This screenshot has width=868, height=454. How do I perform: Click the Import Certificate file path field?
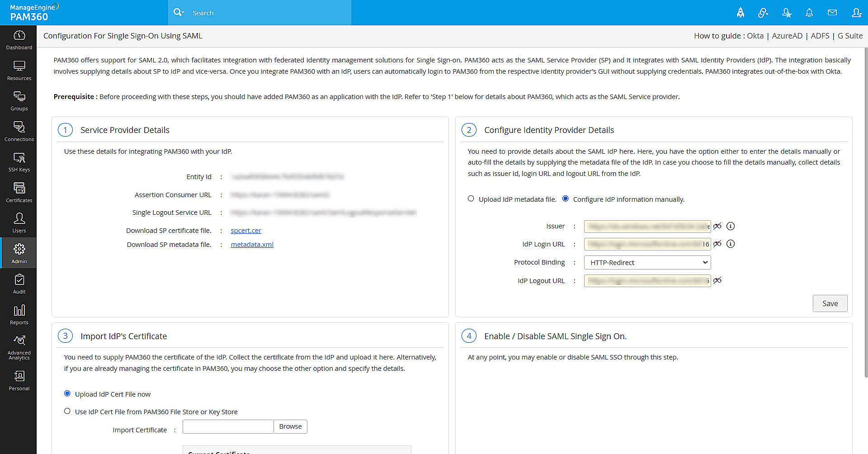[228, 426]
